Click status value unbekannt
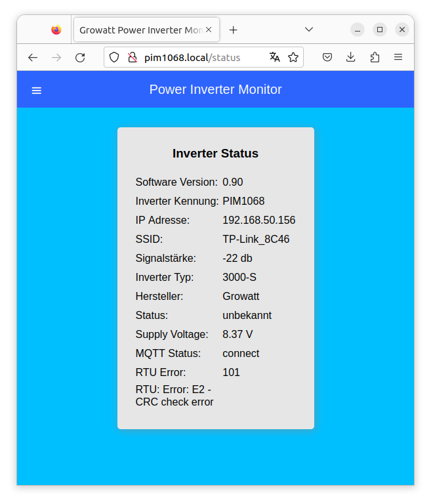 click(247, 315)
